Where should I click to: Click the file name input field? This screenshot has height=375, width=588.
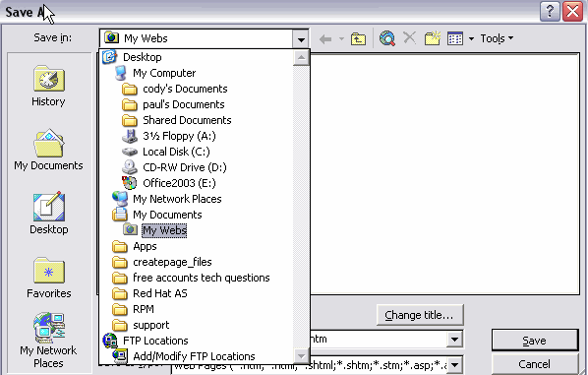pyautogui.click(x=379, y=340)
